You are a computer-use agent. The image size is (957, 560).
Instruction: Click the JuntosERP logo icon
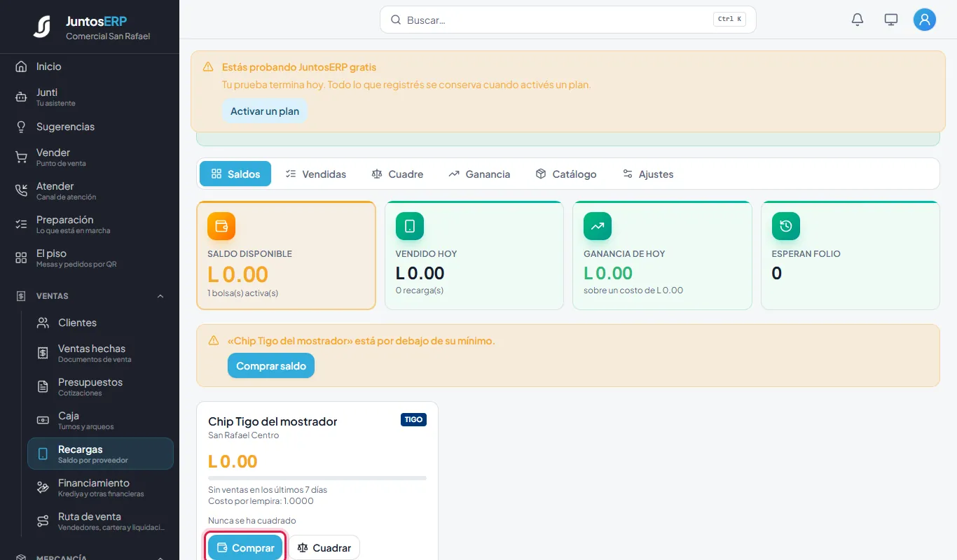42,27
